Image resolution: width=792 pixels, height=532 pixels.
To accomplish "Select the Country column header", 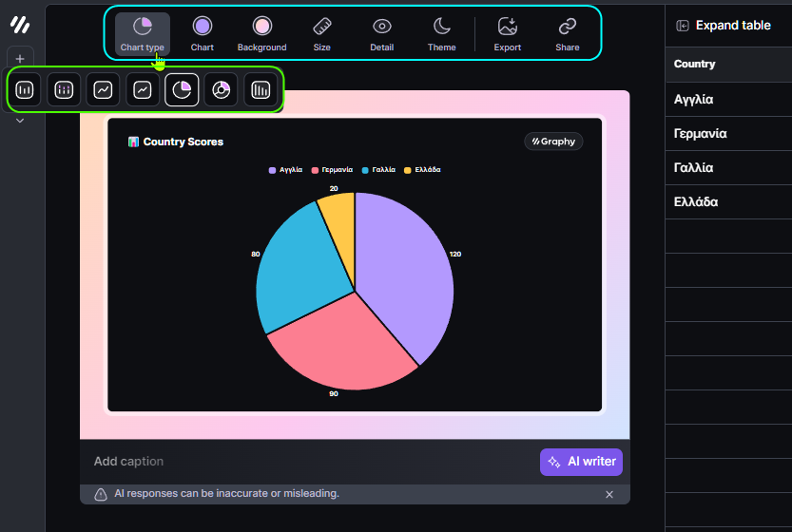I will click(x=728, y=64).
